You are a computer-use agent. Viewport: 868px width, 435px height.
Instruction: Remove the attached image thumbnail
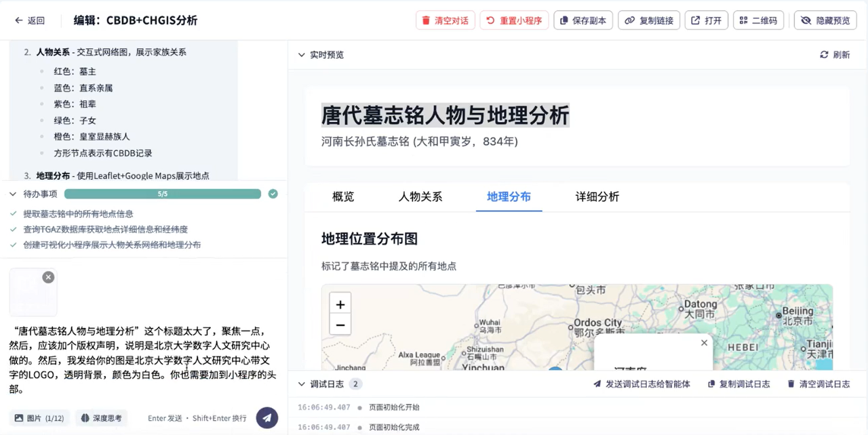(48, 276)
